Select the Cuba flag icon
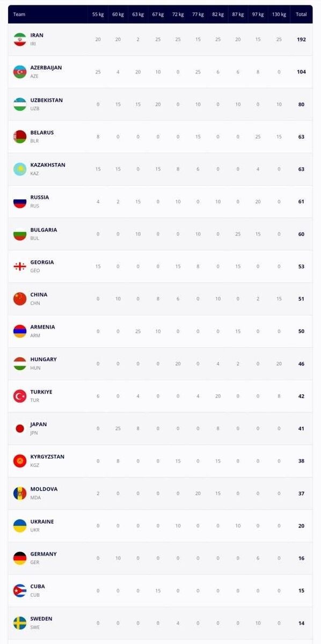321x644 pixels. pyautogui.click(x=20, y=591)
